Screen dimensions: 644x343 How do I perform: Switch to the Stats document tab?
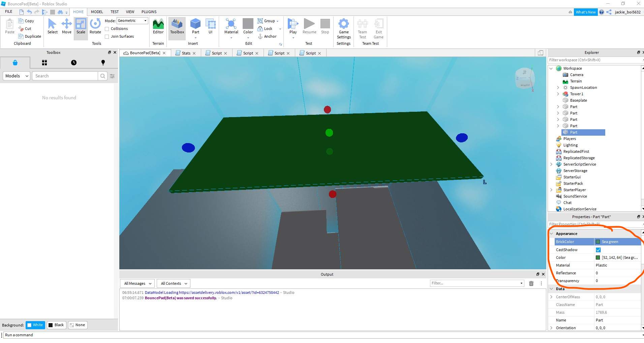pos(186,53)
